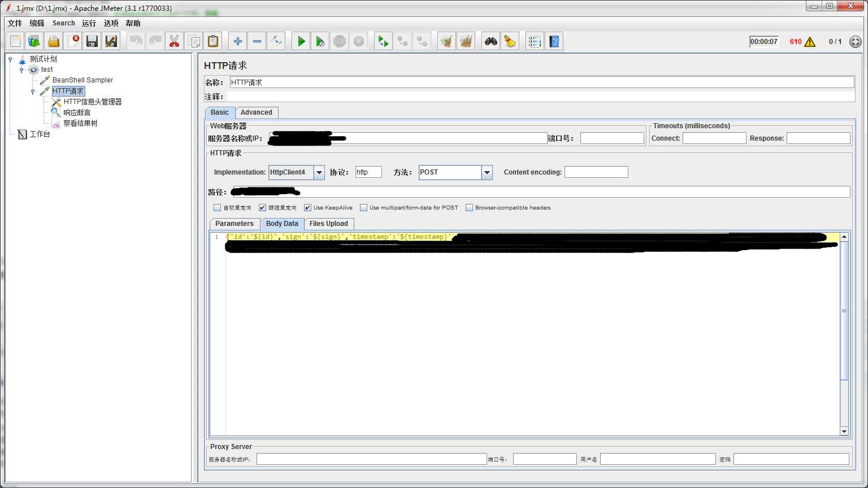
Task: Collapse the 测试计划 tree node
Action: click(11, 59)
